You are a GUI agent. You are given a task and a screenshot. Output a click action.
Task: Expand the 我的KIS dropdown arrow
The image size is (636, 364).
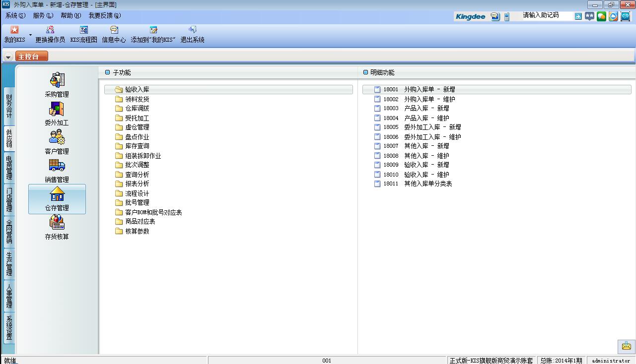tap(30, 35)
